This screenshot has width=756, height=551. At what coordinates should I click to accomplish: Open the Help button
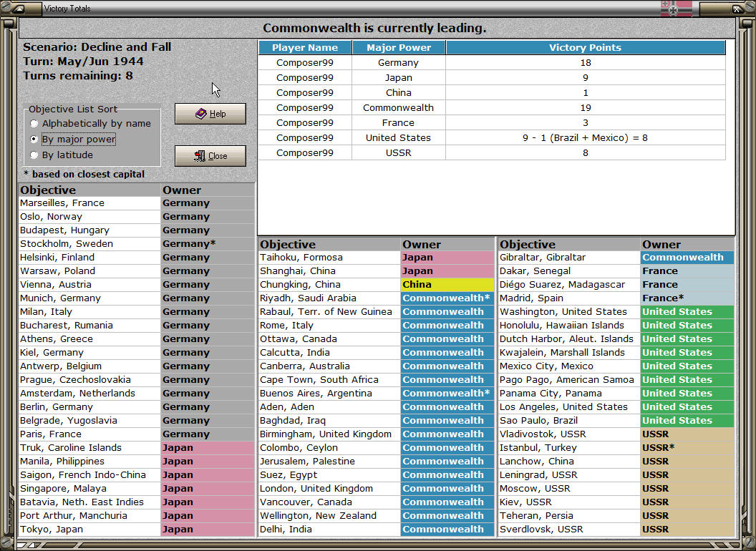point(210,114)
